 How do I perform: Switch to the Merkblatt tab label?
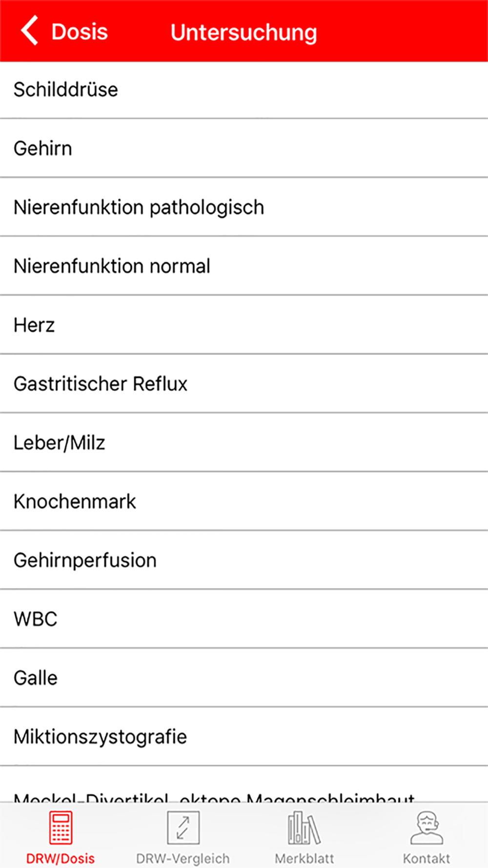click(x=305, y=858)
